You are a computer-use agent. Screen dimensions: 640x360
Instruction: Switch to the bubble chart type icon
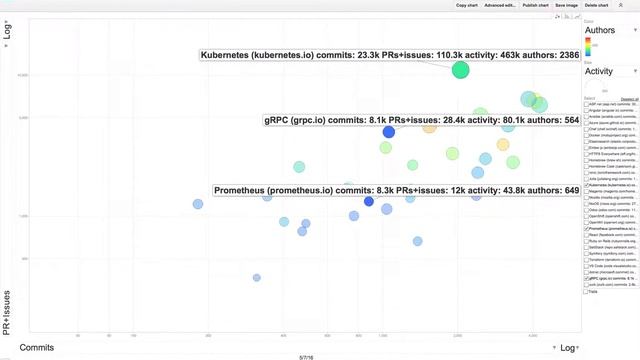point(558,16)
